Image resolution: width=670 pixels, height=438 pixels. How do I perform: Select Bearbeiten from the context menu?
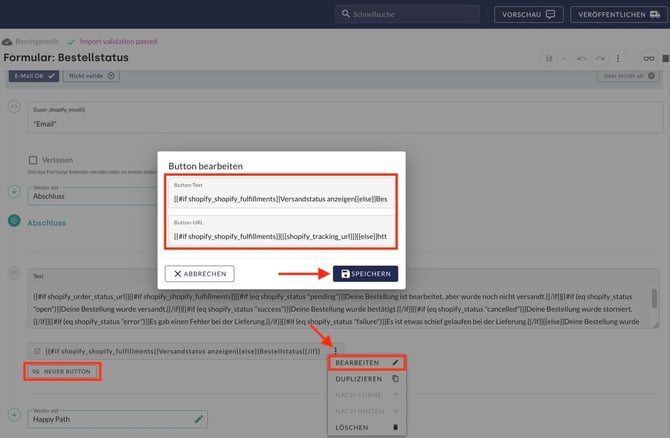click(367, 362)
